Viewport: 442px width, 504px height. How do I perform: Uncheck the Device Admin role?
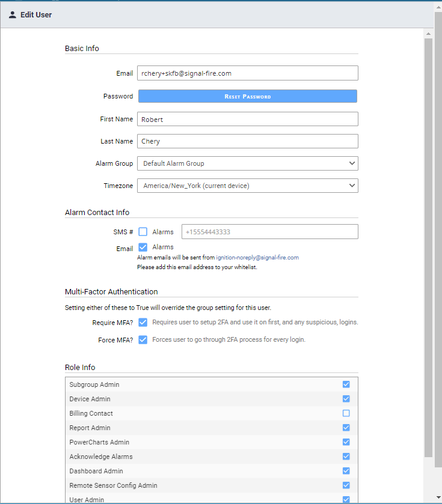click(x=346, y=399)
